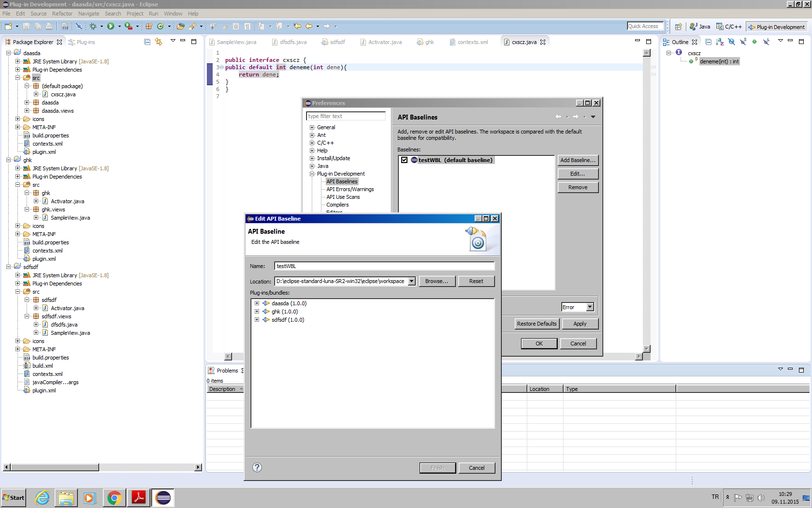Open the Error severity dropdown in Preferences

pyautogui.click(x=590, y=307)
